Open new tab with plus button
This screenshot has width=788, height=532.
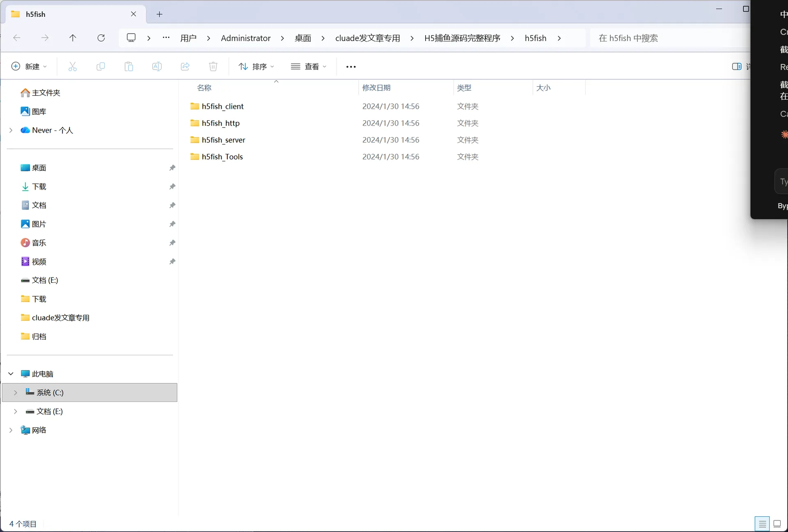coord(160,14)
